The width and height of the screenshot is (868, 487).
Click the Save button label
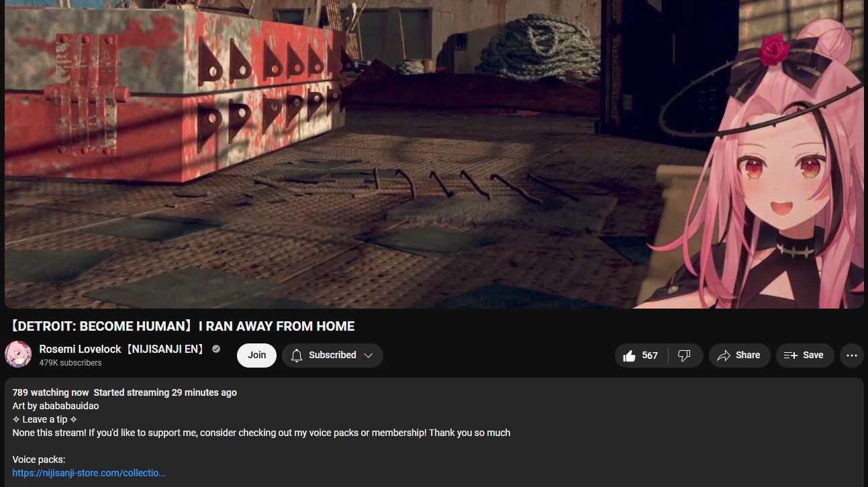(813, 356)
